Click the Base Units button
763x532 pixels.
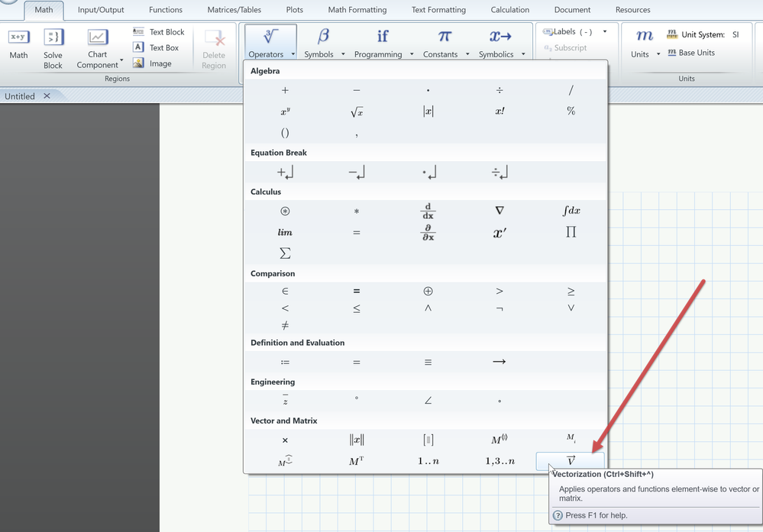click(691, 53)
